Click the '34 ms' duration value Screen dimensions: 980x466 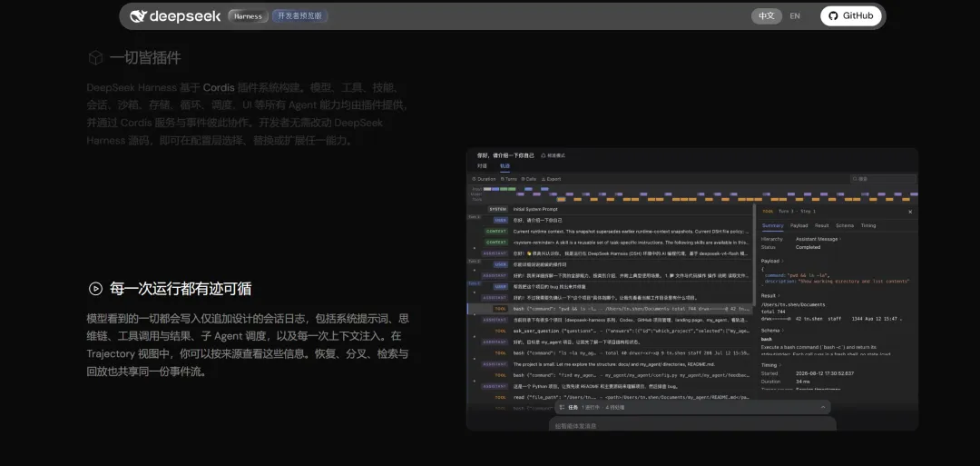coord(802,381)
